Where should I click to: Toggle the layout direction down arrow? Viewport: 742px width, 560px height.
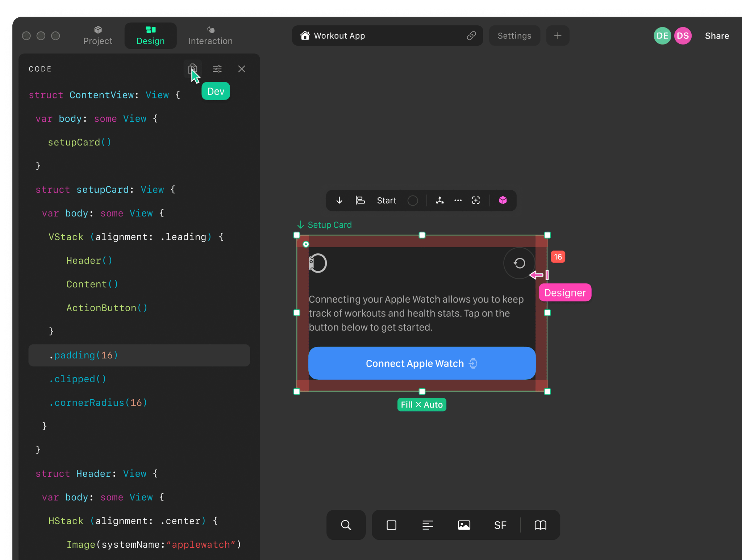(x=339, y=200)
